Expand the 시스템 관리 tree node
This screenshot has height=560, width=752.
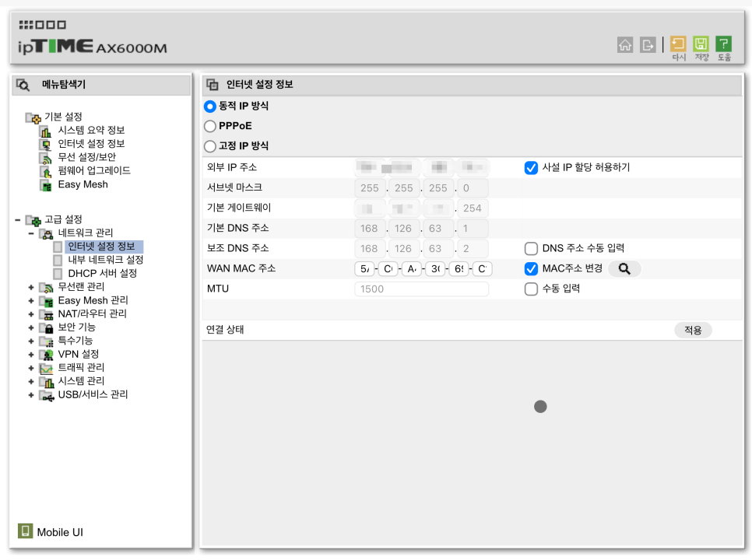31,382
